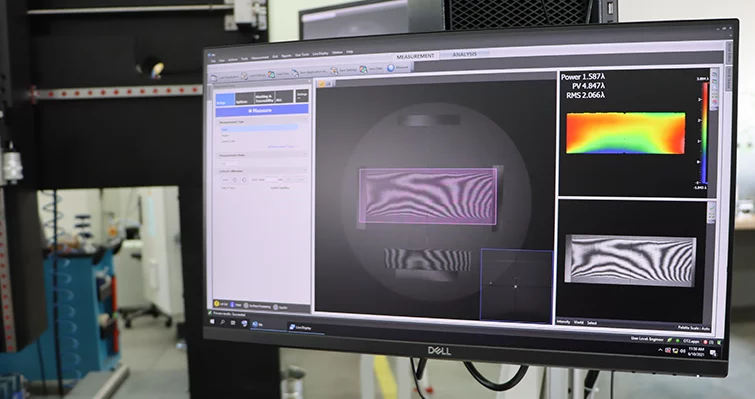Click Palette Scale Auto label
The width and height of the screenshot is (755, 399).
(x=693, y=328)
